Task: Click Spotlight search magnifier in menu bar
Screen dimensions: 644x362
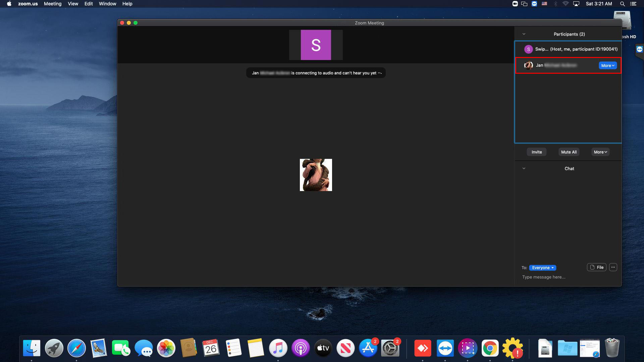Action: click(622, 4)
